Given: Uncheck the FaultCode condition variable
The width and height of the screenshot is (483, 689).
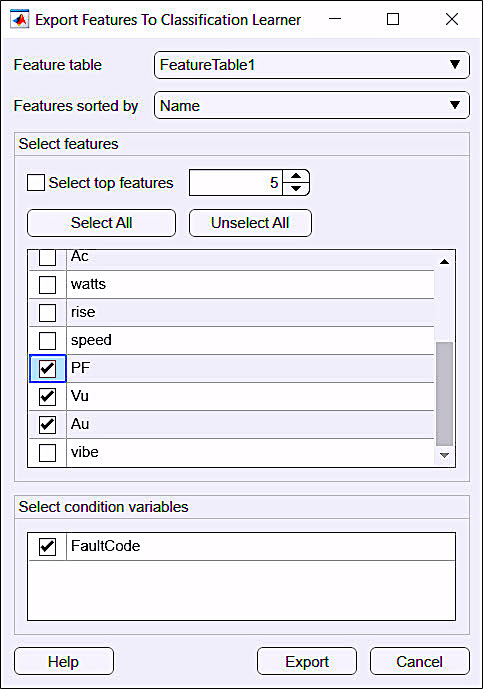Looking at the screenshot, I should tap(47, 546).
